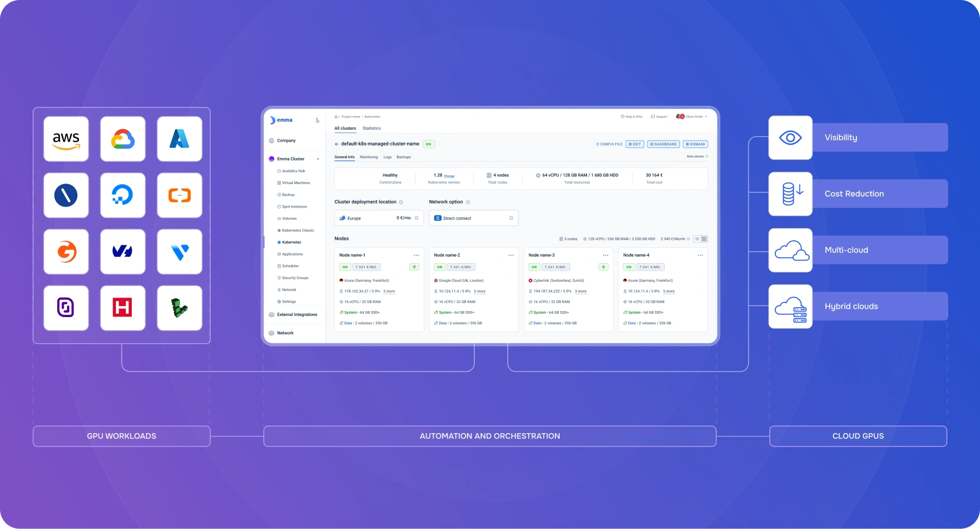Image resolution: width=980 pixels, height=529 pixels.
Task: Expand 5 more IPs on Node name-1
Action: point(389,291)
